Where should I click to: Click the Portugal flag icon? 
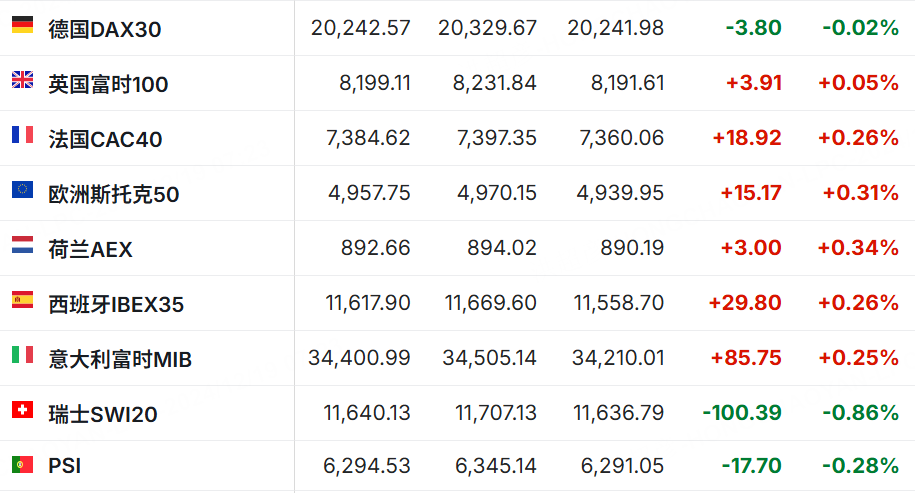tap(22, 464)
